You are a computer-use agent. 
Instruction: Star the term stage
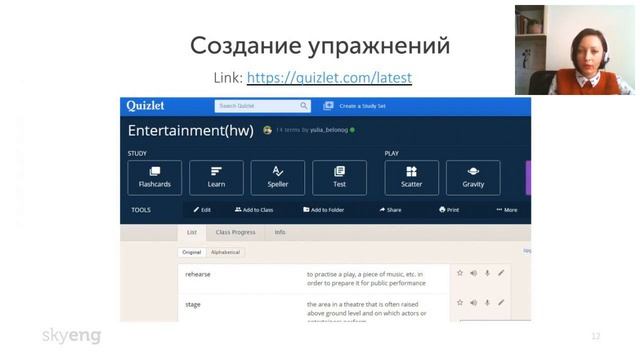tap(460, 302)
